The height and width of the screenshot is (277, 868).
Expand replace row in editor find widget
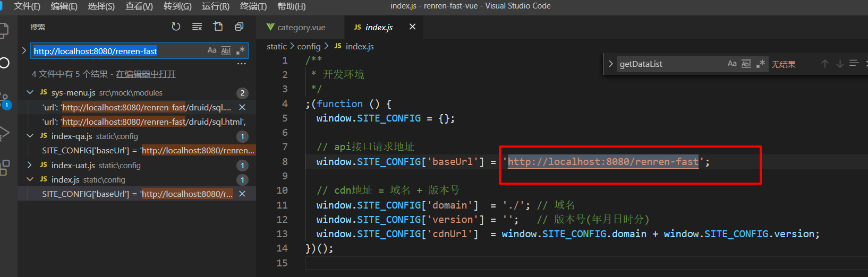coord(610,64)
